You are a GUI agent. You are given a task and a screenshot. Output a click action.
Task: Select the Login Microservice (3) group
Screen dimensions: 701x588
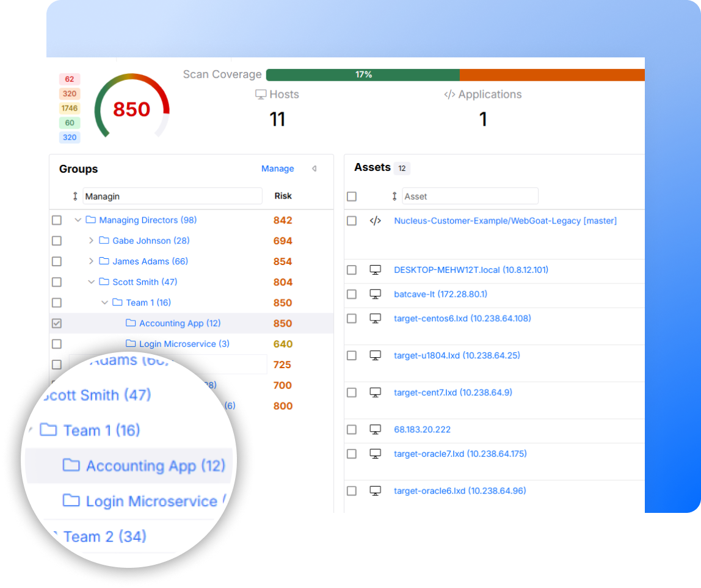[184, 343]
